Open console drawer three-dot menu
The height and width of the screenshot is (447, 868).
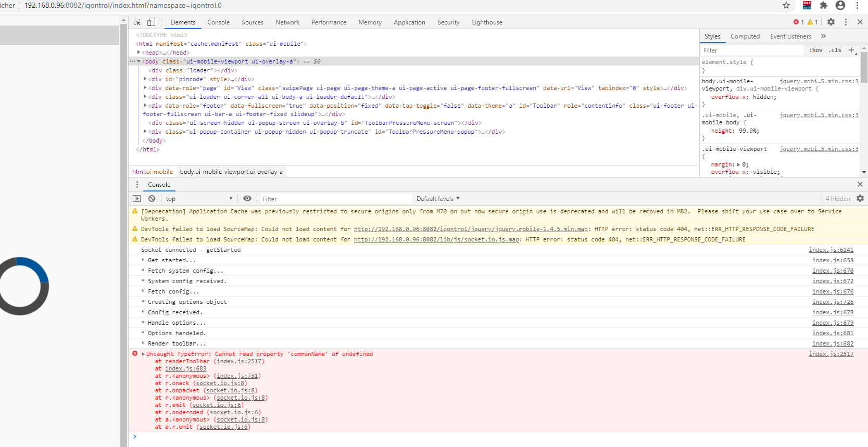(x=137, y=185)
